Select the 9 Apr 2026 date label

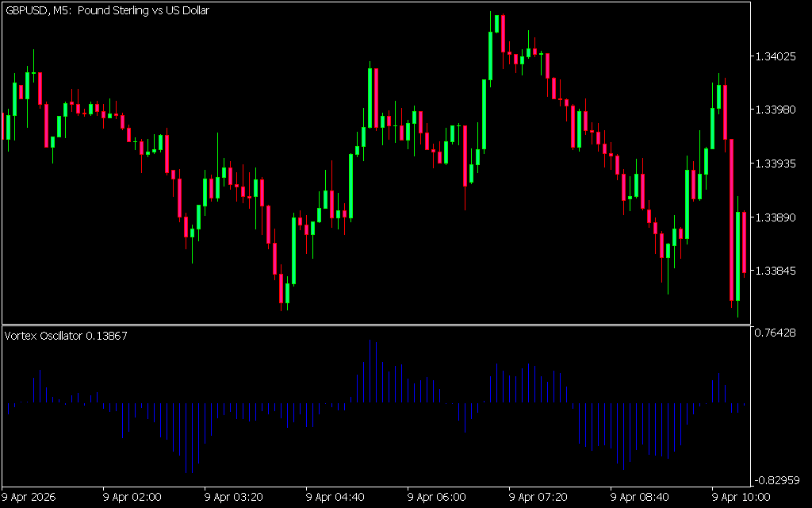[x=31, y=498]
